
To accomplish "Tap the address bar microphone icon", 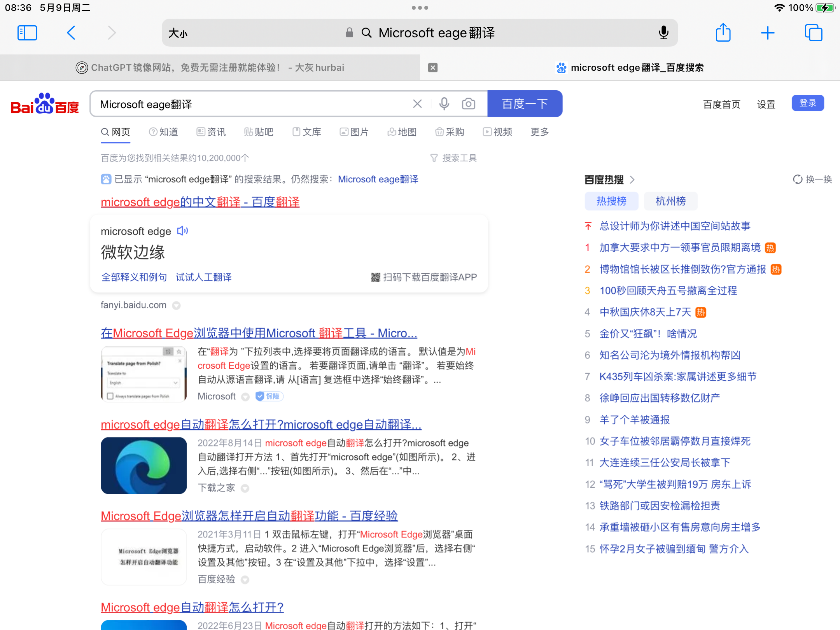I will coord(664,33).
